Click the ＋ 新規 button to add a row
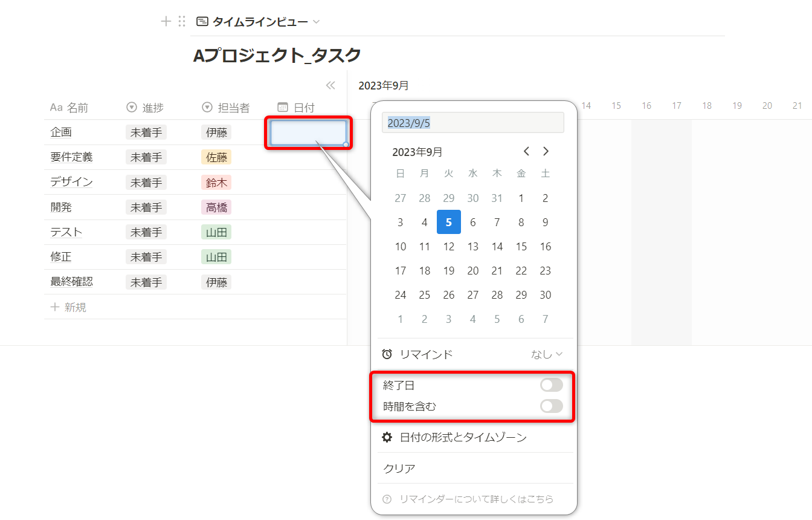The image size is (812, 520). [x=68, y=307]
